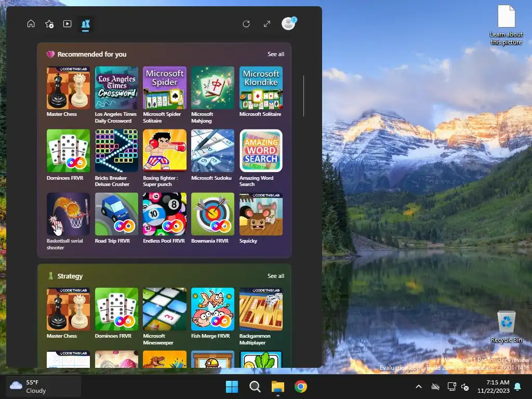Viewport: 532px width, 399px height.
Task: Open network status tray icon
Action: (451, 387)
